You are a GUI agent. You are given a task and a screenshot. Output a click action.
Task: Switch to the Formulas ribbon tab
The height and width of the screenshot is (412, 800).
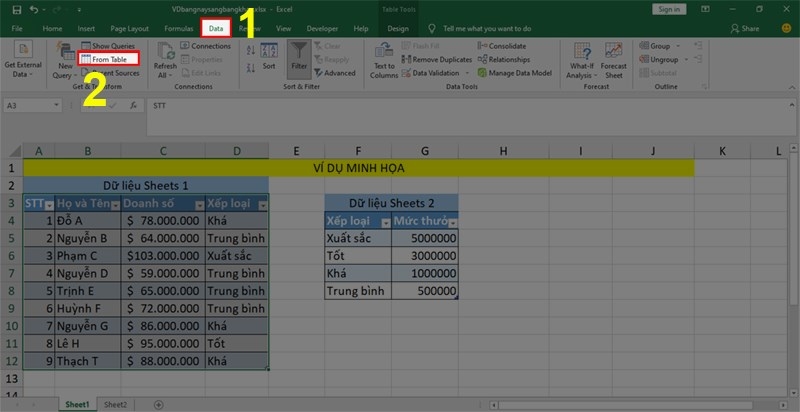[x=178, y=29]
